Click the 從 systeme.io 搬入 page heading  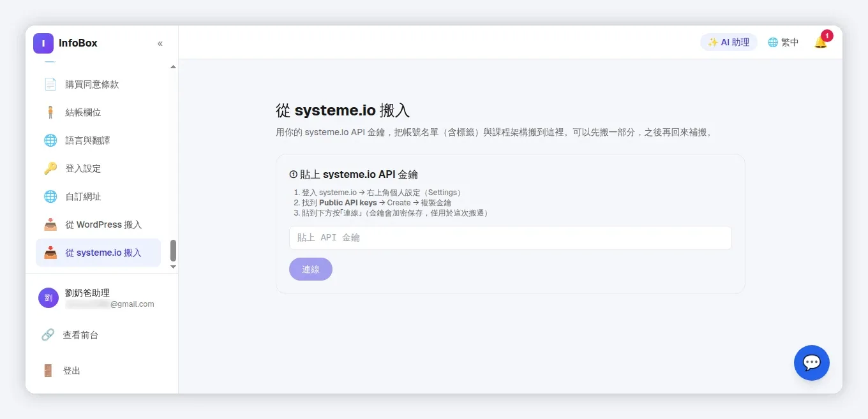click(x=343, y=110)
